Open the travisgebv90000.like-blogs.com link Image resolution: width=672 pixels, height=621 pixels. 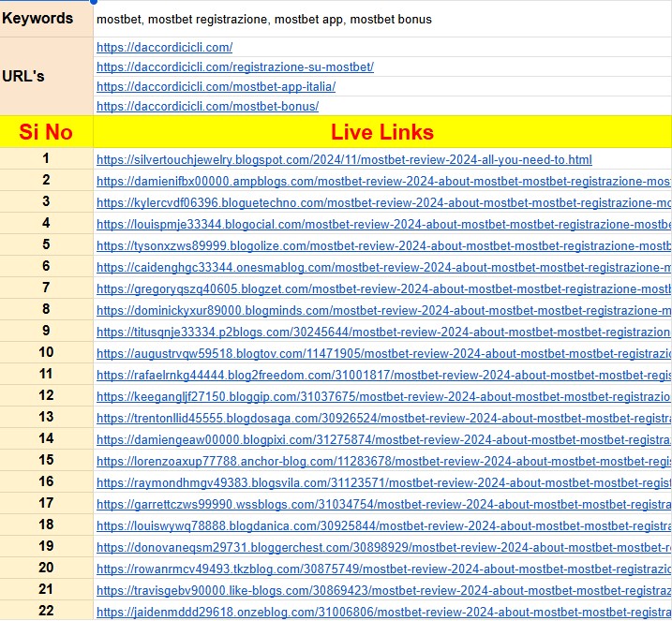(383, 591)
